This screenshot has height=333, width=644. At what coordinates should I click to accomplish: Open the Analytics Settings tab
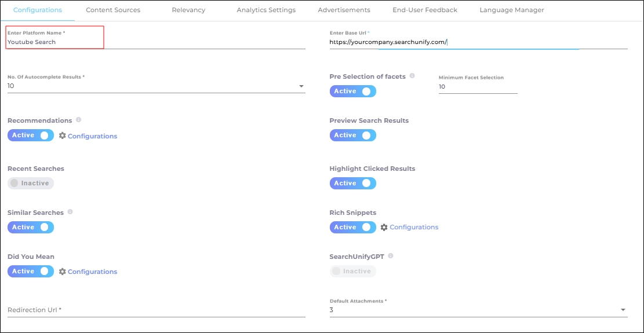click(266, 10)
